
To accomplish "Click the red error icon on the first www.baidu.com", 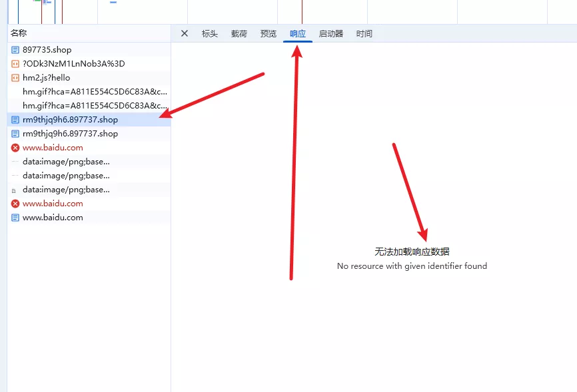I will 15,148.
